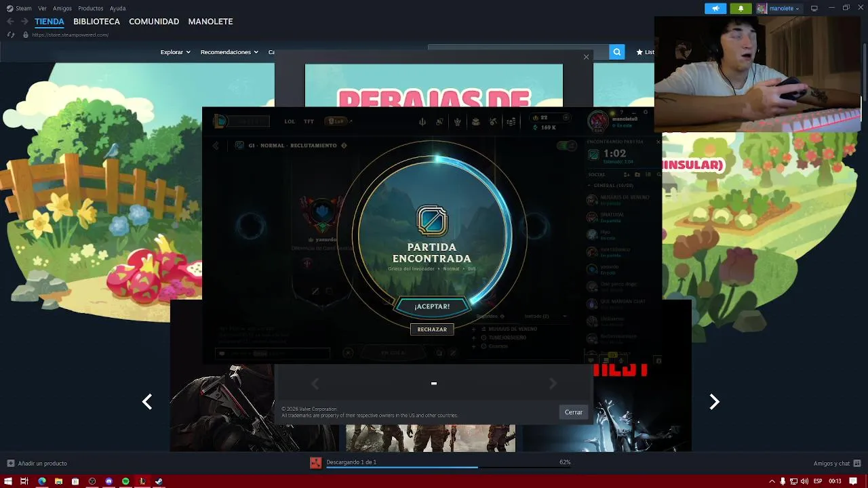
Task: Open Windows Start menu
Action: tap(7, 481)
